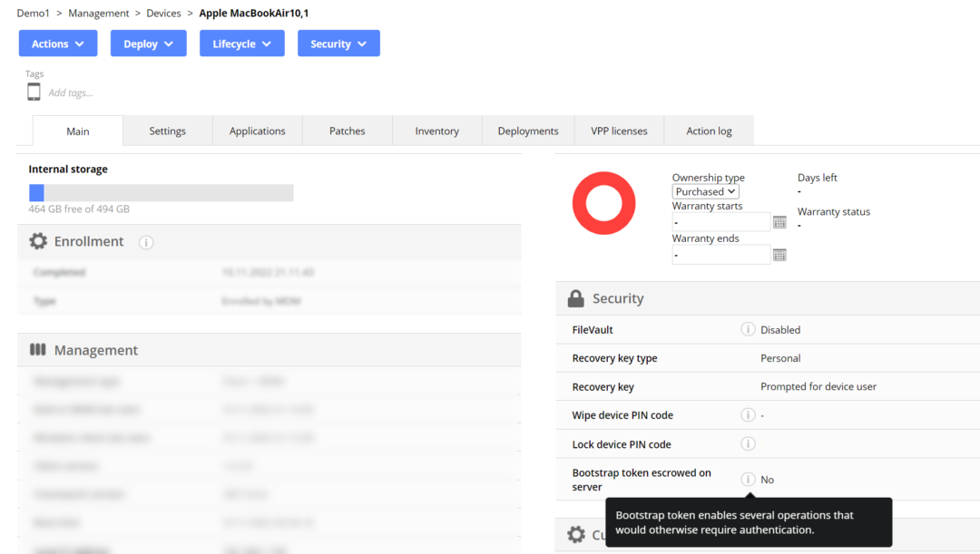Click the info icon beside Bootstrap token escrowed

[x=748, y=479]
